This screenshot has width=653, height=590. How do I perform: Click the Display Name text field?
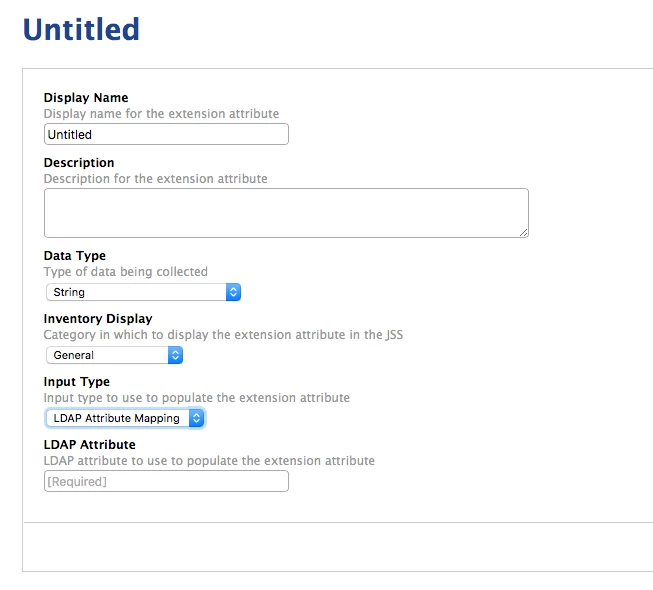point(166,134)
